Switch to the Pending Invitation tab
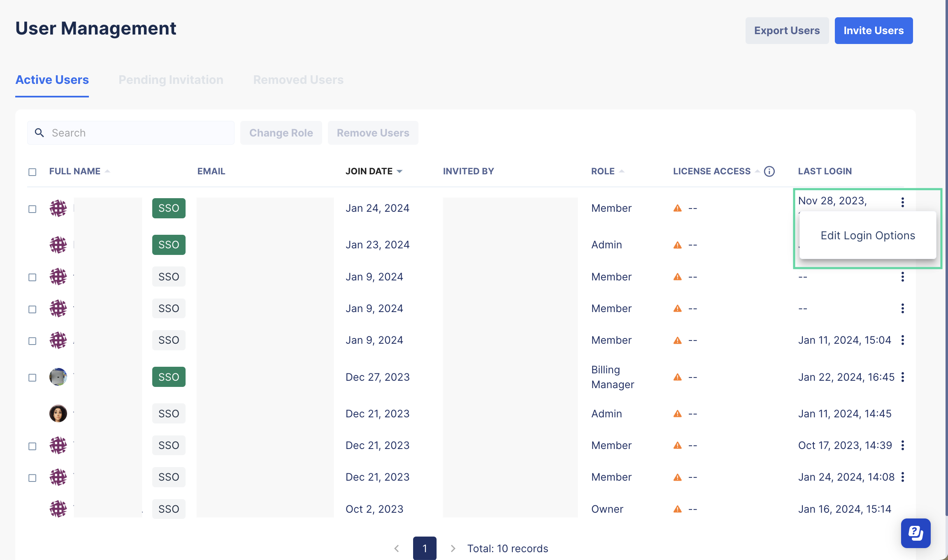The image size is (948, 560). click(170, 79)
